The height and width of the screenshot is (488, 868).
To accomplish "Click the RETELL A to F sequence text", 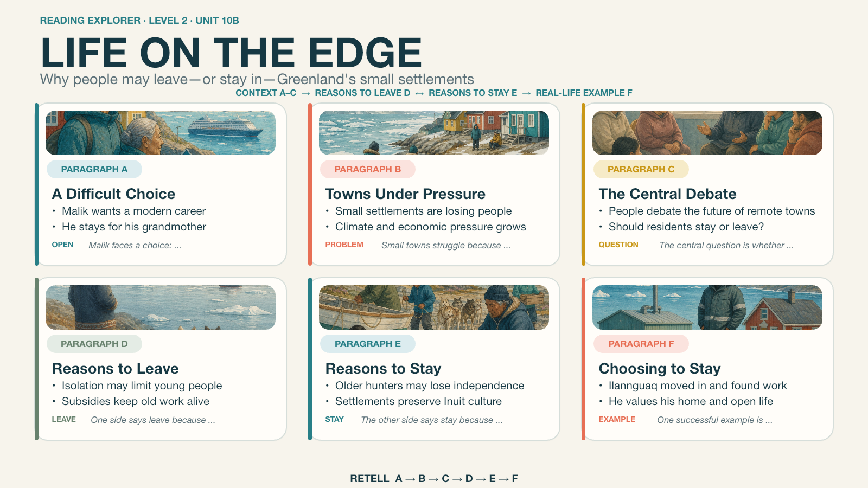I will (434, 479).
